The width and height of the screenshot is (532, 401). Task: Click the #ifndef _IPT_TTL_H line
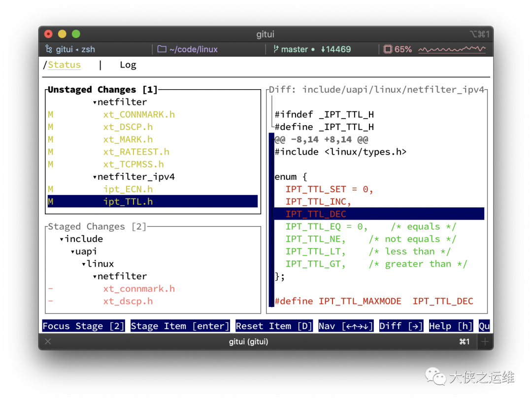324,115
